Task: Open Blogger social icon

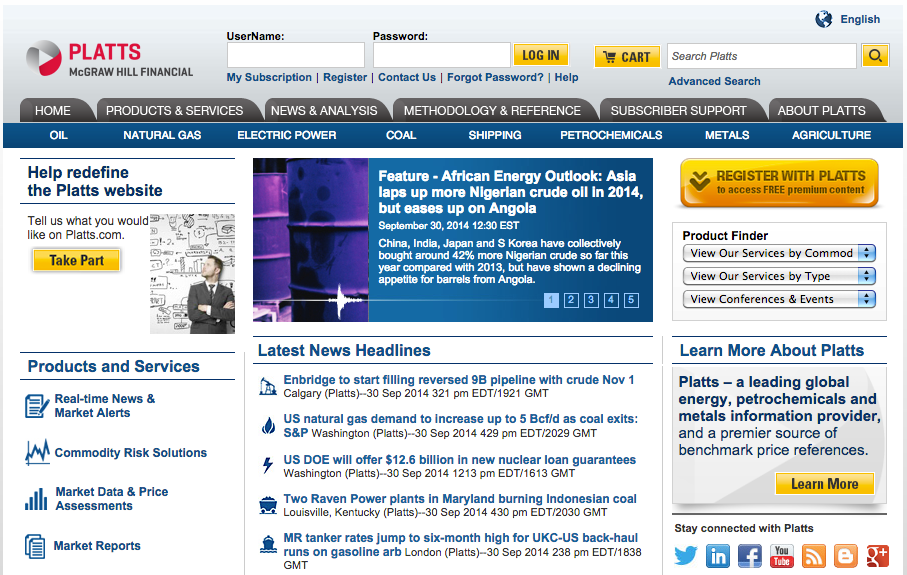Action: tap(845, 556)
